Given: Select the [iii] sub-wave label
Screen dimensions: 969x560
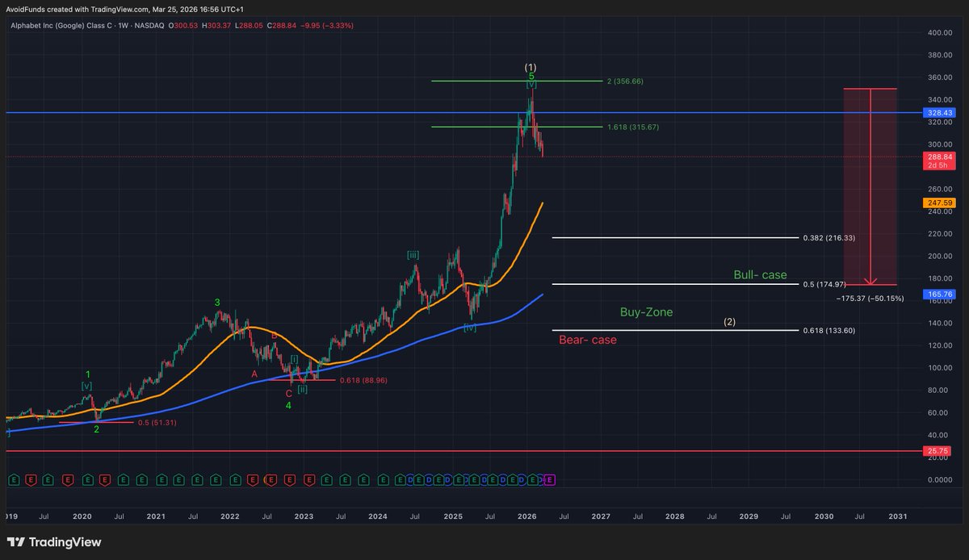Looking at the screenshot, I should 413,255.
